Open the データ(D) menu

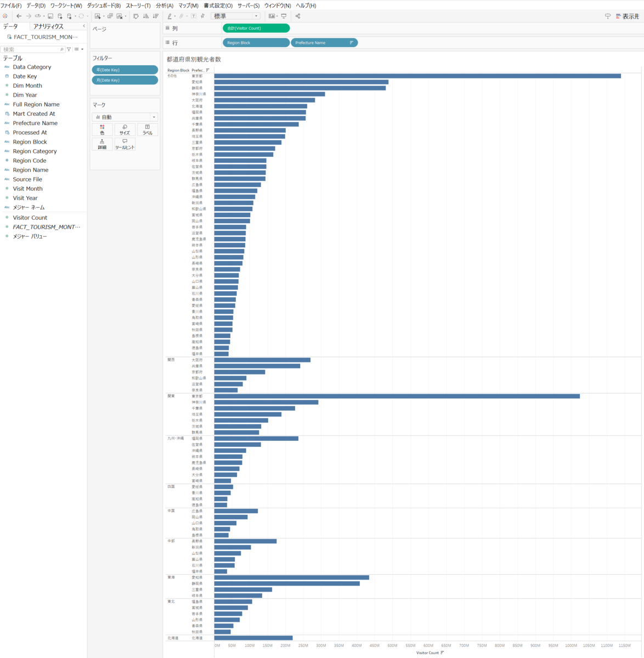(36, 5)
